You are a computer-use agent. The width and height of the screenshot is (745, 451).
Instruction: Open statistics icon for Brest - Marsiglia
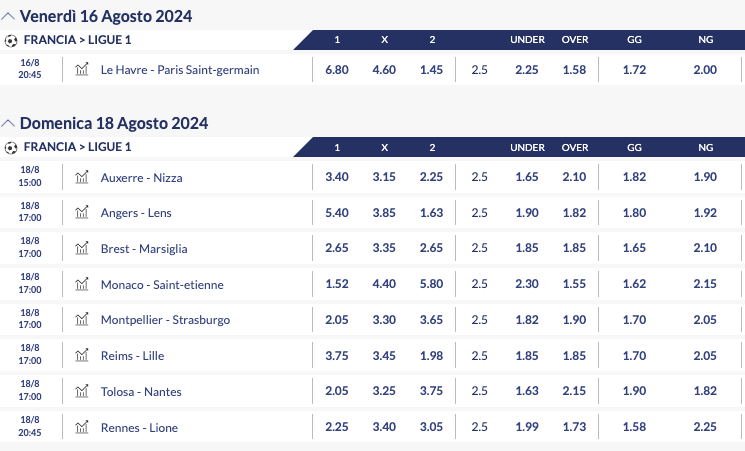82,248
